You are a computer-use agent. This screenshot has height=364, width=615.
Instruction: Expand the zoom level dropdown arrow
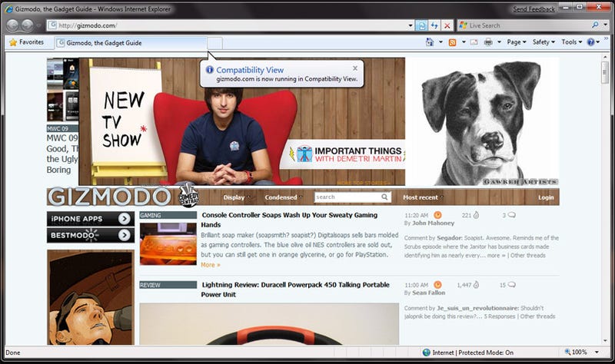click(x=597, y=352)
